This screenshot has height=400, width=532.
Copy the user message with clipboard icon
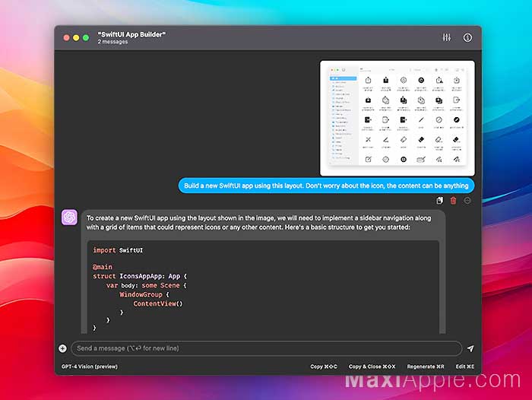(x=439, y=200)
